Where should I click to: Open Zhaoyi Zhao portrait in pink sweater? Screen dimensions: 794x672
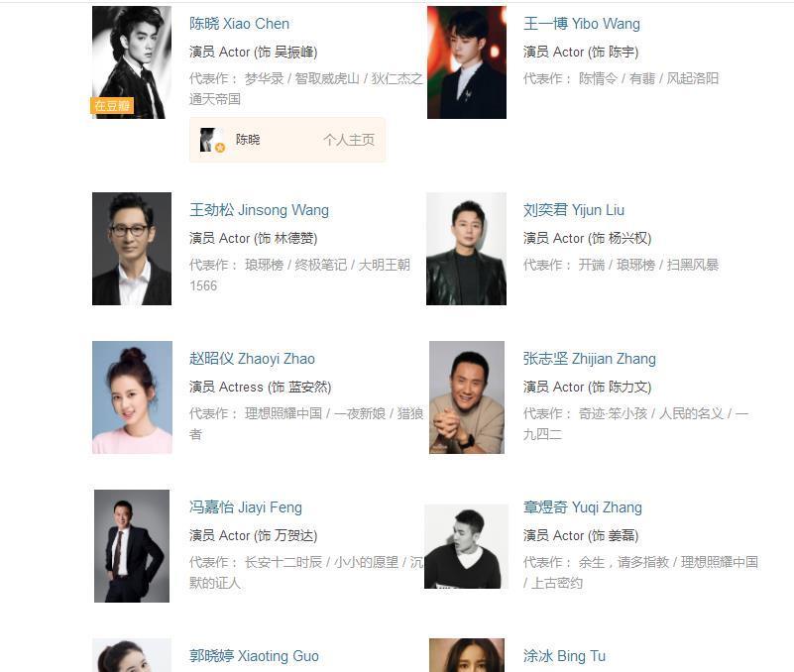point(132,397)
